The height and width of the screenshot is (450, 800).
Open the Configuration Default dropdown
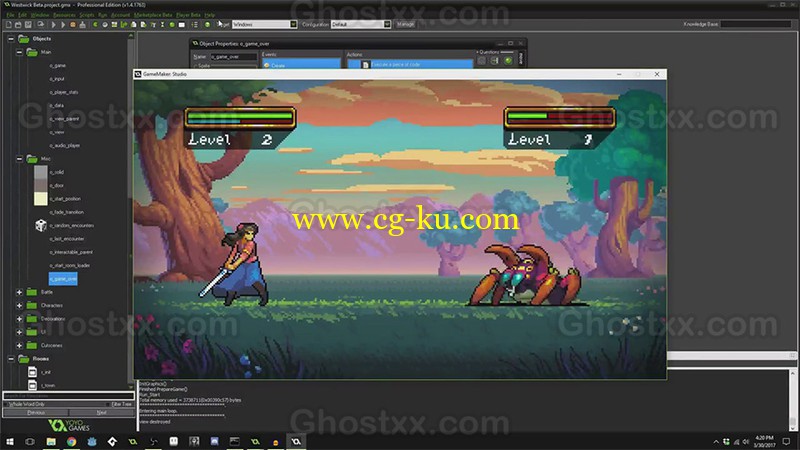tap(361, 24)
